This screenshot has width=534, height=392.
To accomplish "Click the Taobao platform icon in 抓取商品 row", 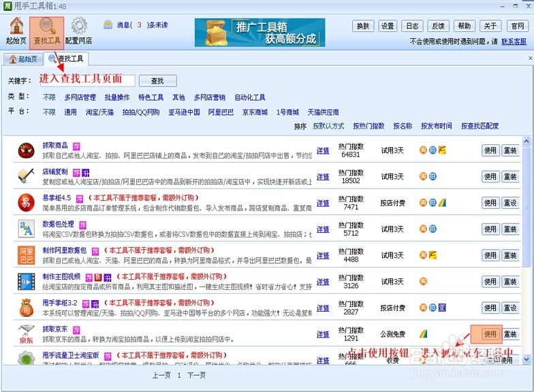I will click(423, 150).
